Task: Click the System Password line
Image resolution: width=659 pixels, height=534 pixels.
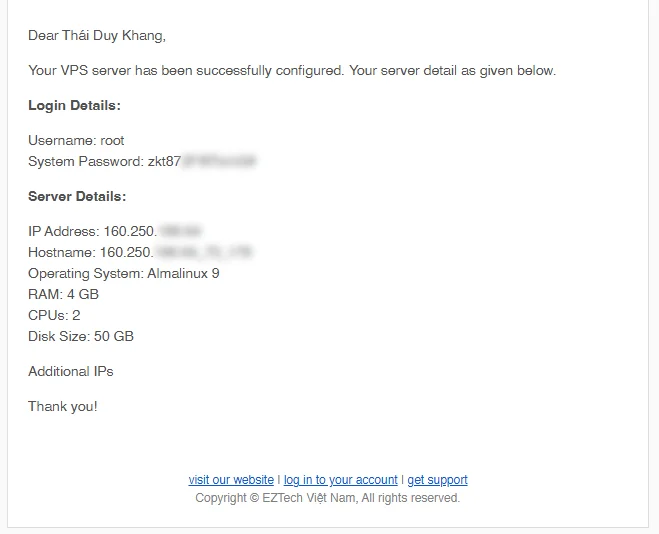Action: (x=142, y=161)
